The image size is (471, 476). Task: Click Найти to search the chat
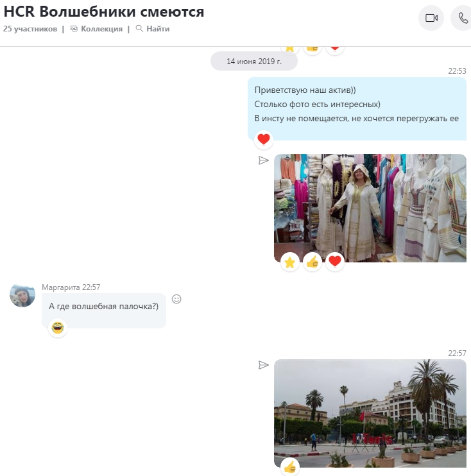(x=153, y=29)
